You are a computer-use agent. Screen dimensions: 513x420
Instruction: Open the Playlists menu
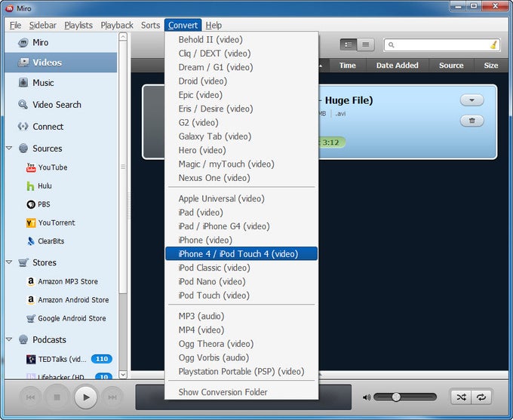tap(78, 25)
